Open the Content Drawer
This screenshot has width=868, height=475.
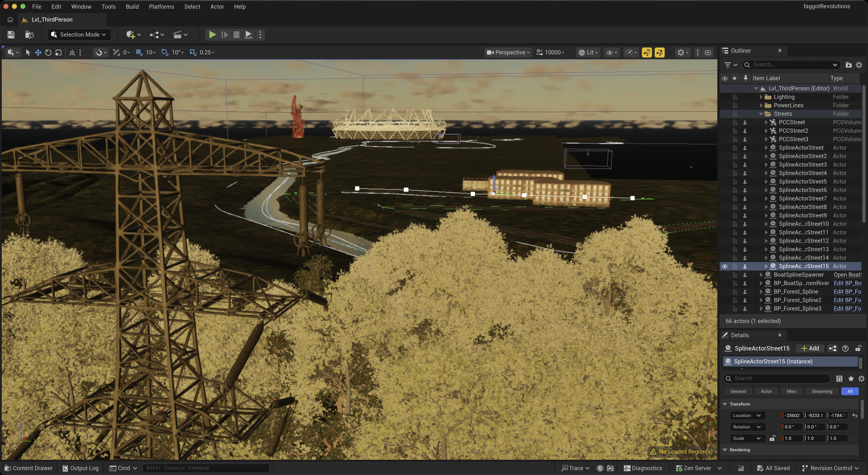[28, 468]
